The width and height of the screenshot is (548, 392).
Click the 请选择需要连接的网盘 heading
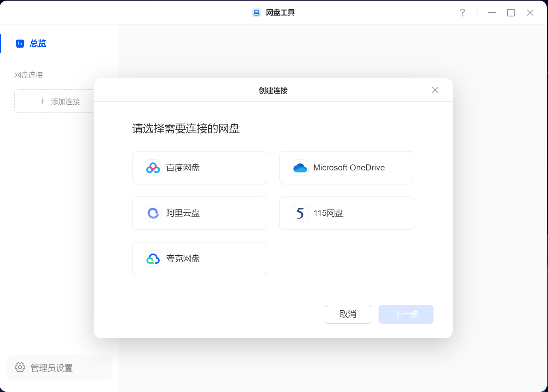point(186,129)
